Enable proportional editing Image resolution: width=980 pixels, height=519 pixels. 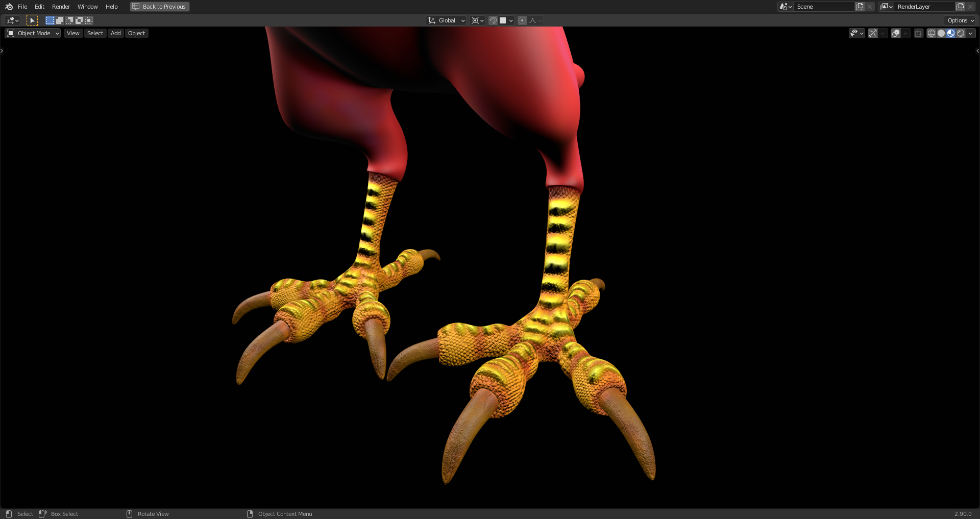tap(522, 20)
